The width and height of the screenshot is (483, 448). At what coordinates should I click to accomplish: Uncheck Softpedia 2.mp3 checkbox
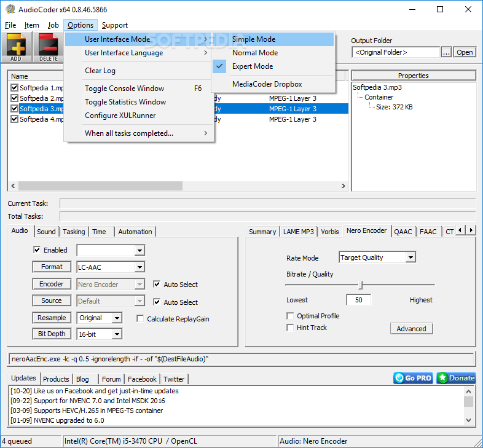14,98
